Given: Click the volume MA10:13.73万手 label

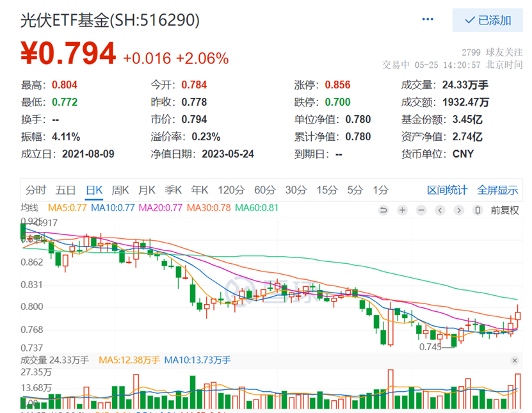Looking at the screenshot, I should point(197,360).
